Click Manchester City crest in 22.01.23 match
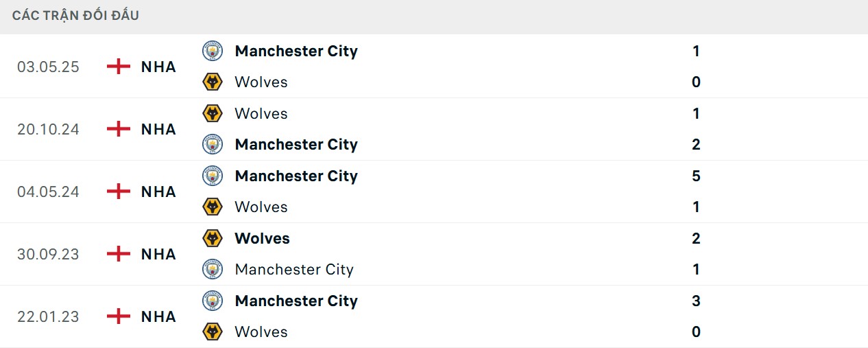 click(213, 301)
